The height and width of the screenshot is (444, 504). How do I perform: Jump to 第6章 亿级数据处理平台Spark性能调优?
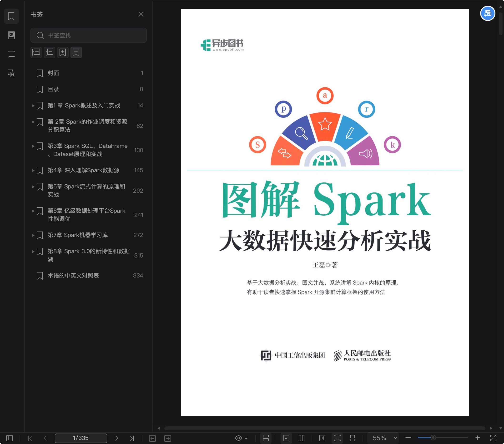coord(86,215)
